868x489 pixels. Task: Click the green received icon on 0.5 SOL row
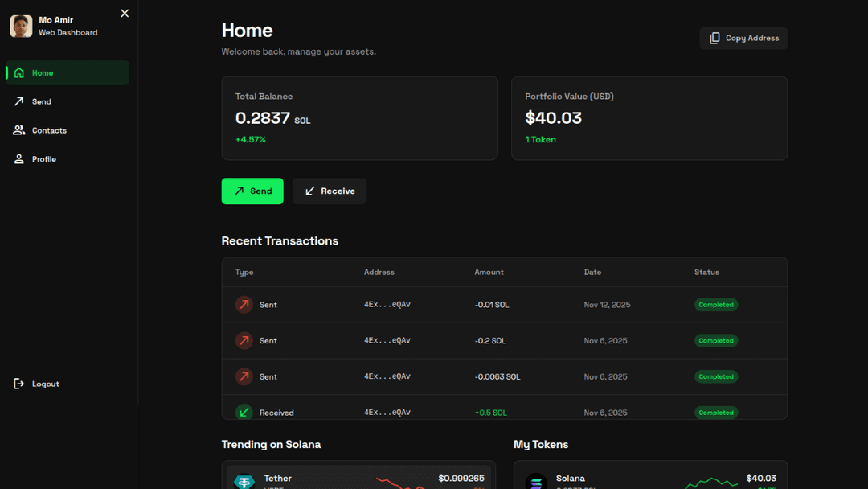244,412
